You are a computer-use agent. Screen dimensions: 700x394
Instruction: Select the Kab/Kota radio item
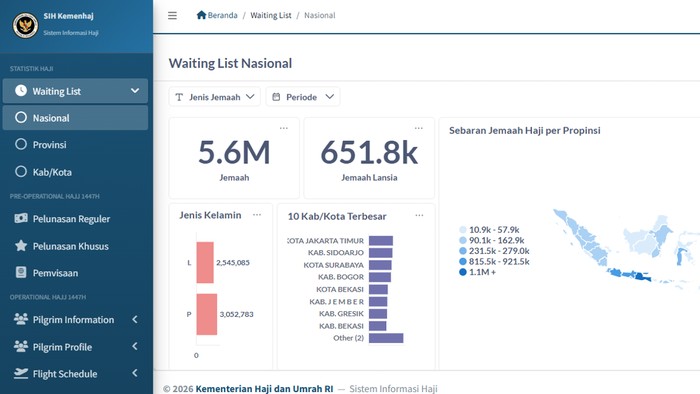pos(75,172)
